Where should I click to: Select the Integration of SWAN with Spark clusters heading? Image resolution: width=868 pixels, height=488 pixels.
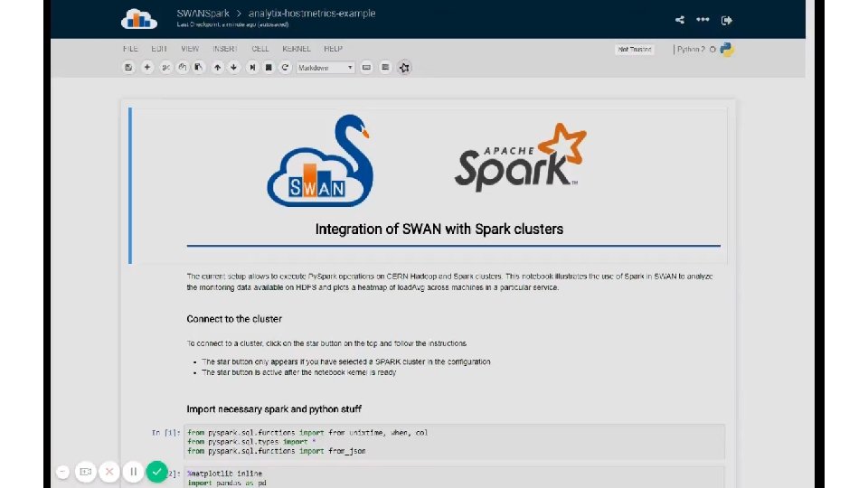click(439, 229)
